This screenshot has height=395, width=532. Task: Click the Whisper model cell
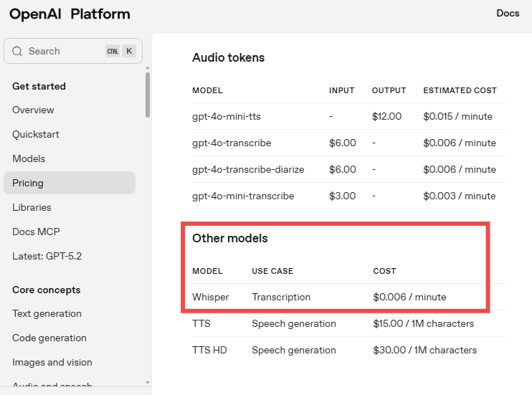click(x=211, y=297)
